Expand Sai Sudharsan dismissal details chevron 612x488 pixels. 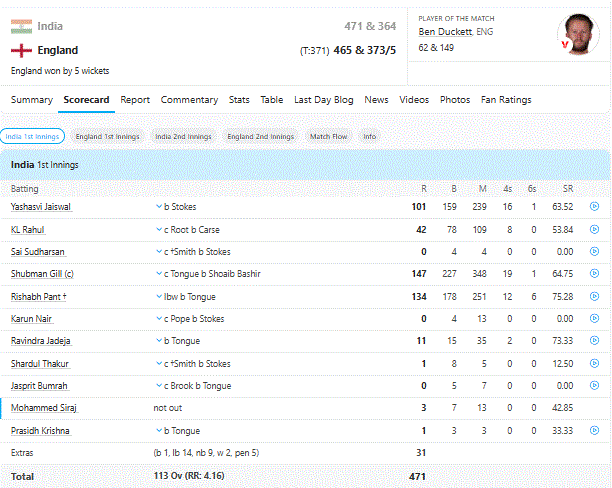tap(159, 251)
